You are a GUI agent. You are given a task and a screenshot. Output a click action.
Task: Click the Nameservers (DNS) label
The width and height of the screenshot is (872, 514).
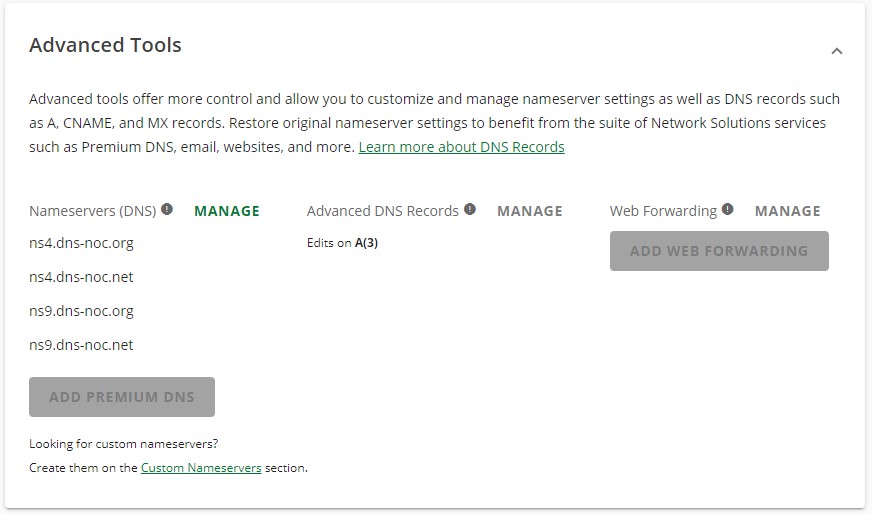coord(92,211)
